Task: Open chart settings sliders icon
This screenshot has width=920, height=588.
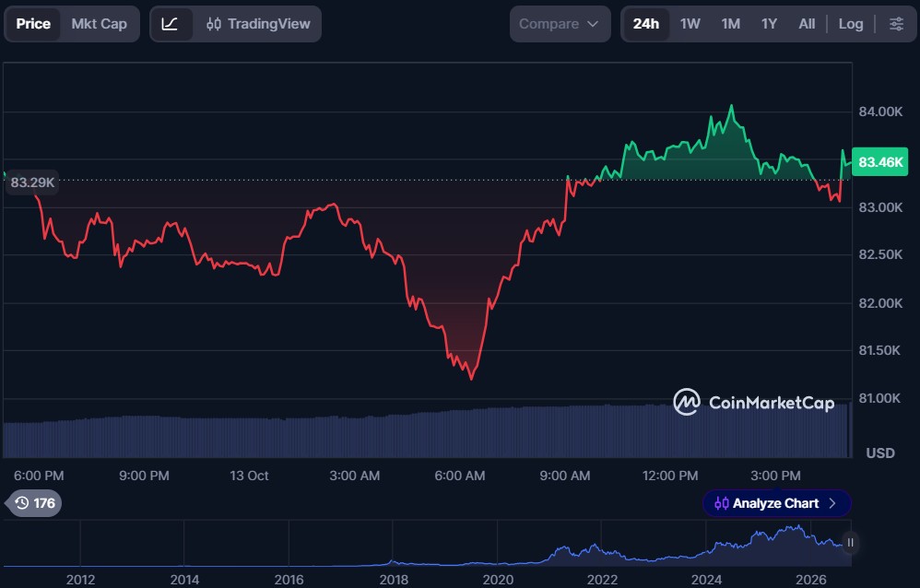Action: [x=896, y=24]
